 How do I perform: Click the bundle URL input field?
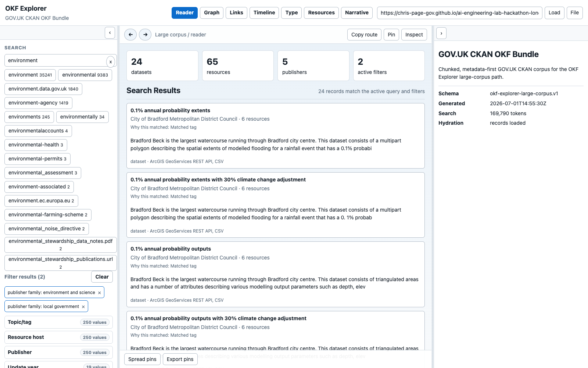coord(459,13)
